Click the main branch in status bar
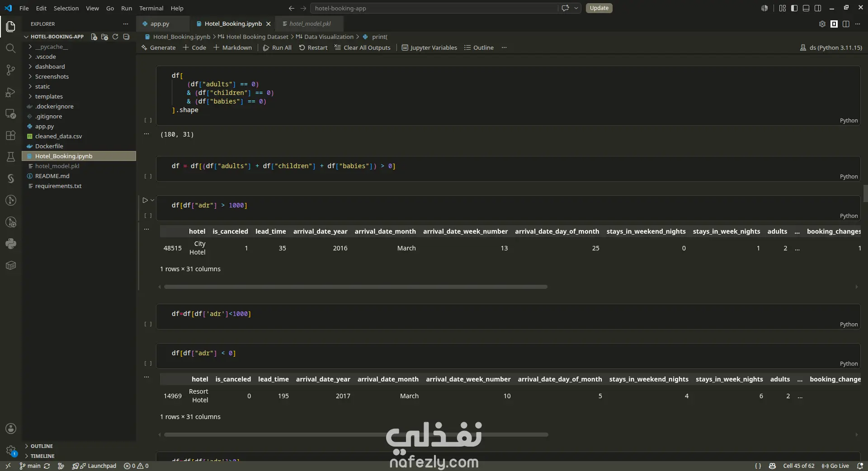This screenshot has height=471, width=868. pyautogui.click(x=30, y=466)
